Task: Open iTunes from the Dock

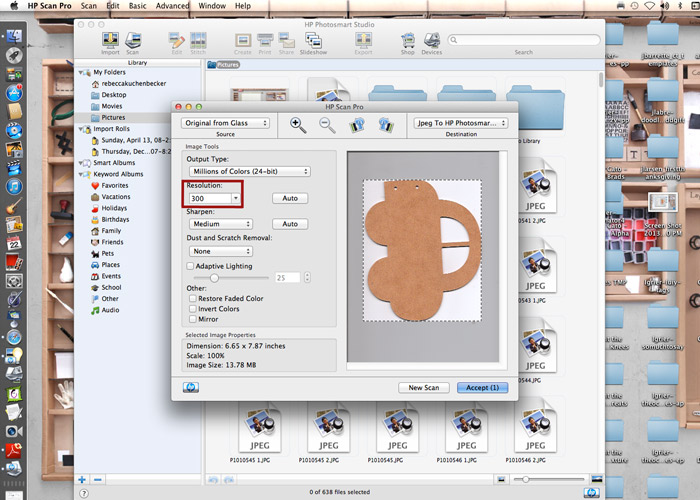Action: [x=14, y=187]
